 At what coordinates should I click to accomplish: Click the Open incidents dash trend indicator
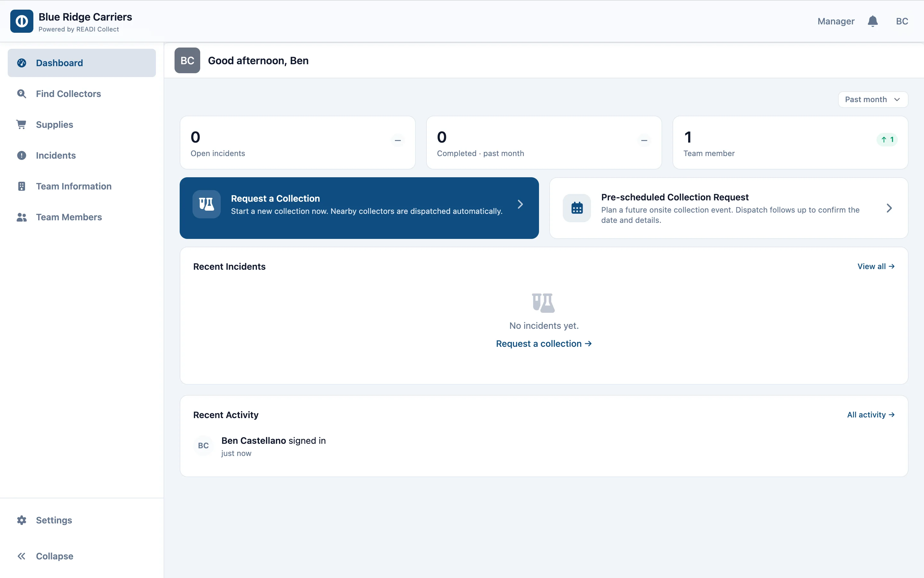(398, 140)
